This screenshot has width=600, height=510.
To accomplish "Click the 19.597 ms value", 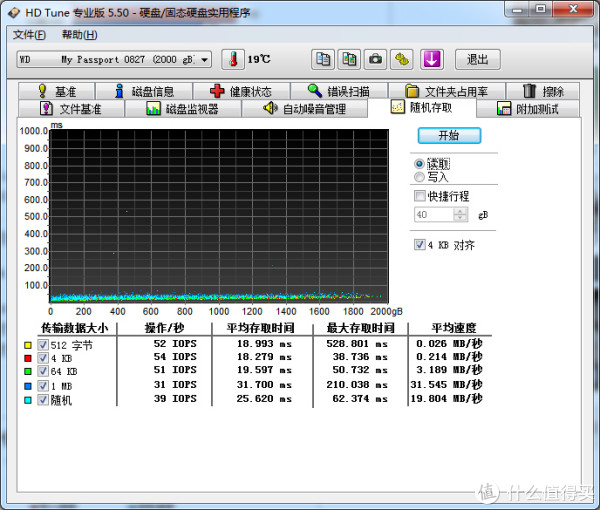I will point(264,370).
